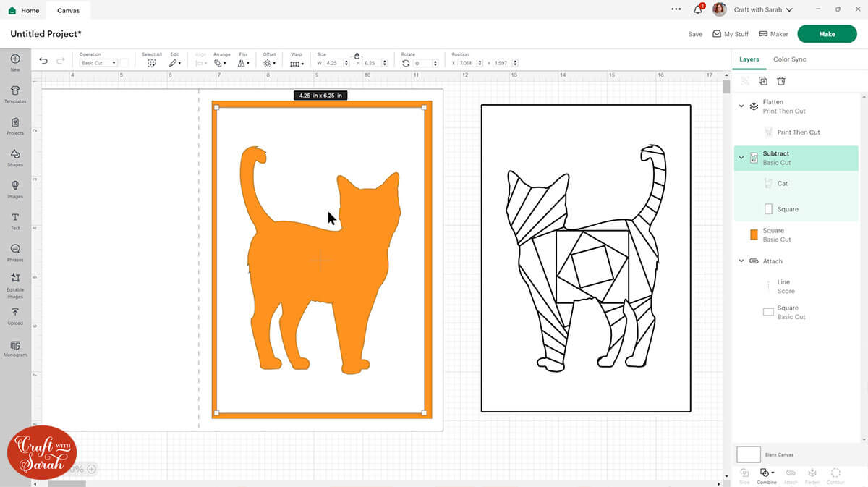This screenshot has height=487, width=868.
Task: Click Save in the header
Action: 695,34
